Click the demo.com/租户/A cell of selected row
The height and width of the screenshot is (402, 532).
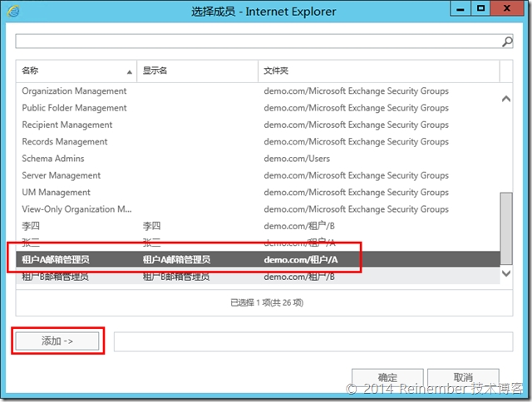301,260
